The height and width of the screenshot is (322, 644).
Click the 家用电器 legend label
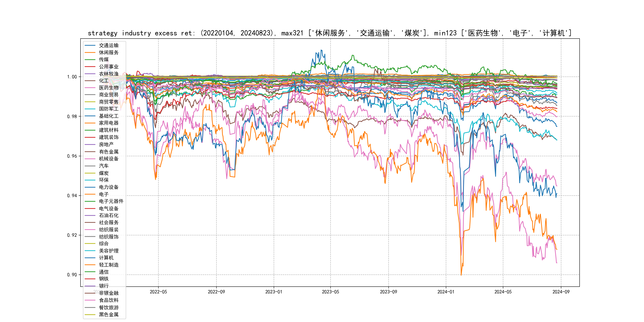[109, 123]
